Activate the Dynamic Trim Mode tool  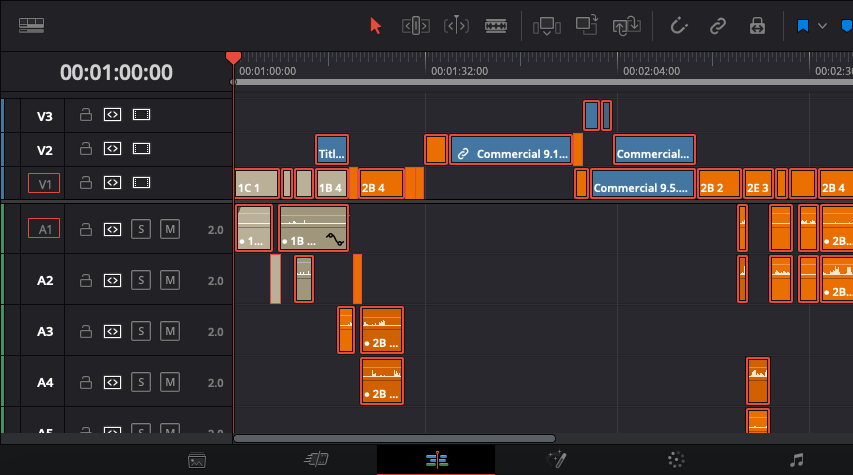point(456,26)
